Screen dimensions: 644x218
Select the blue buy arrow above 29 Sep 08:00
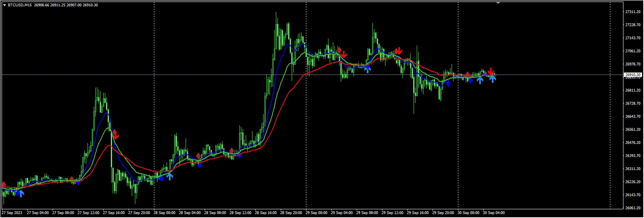point(368,69)
